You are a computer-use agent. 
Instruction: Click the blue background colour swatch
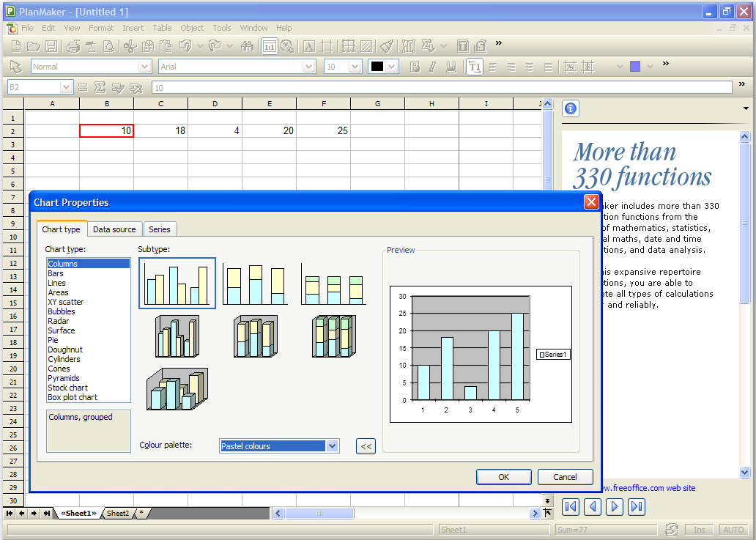click(635, 67)
